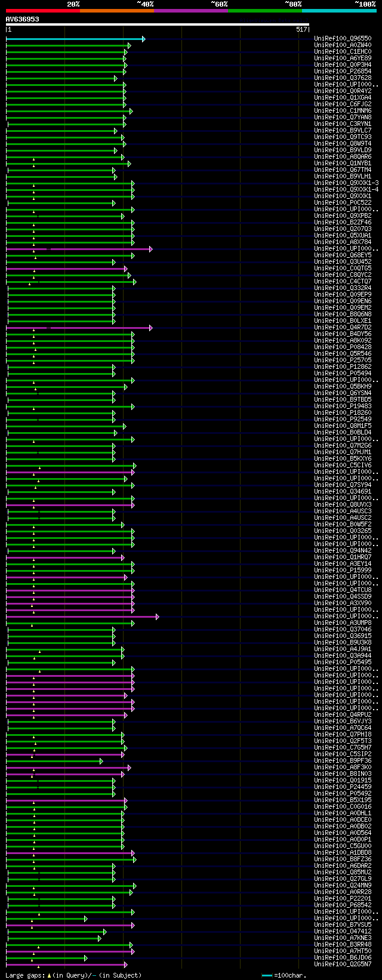Open hit UniRef100_A0ZW40
This screenshot has height=980, width=382.
(343, 45)
